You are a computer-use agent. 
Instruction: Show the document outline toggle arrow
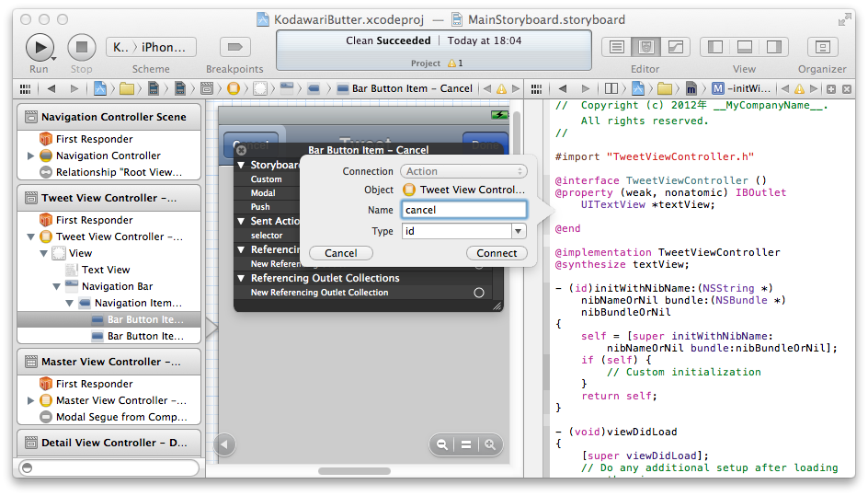[x=224, y=444]
